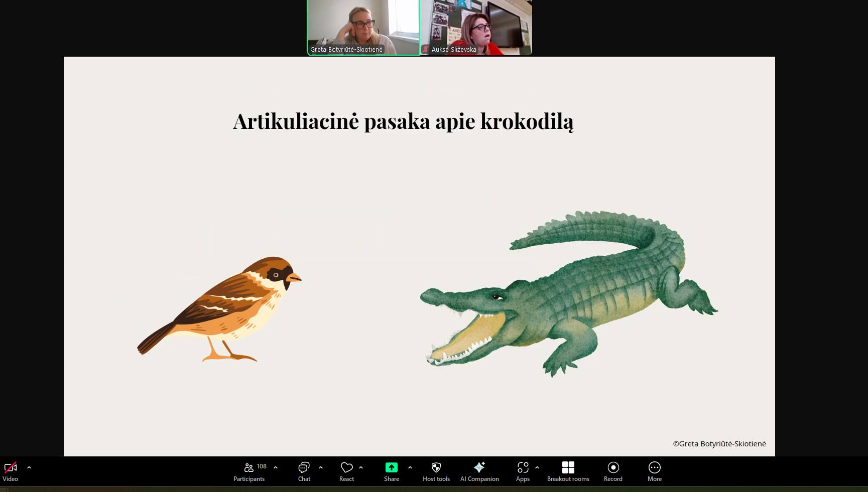
Task: Click the green Share screen button
Action: (391, 471)
